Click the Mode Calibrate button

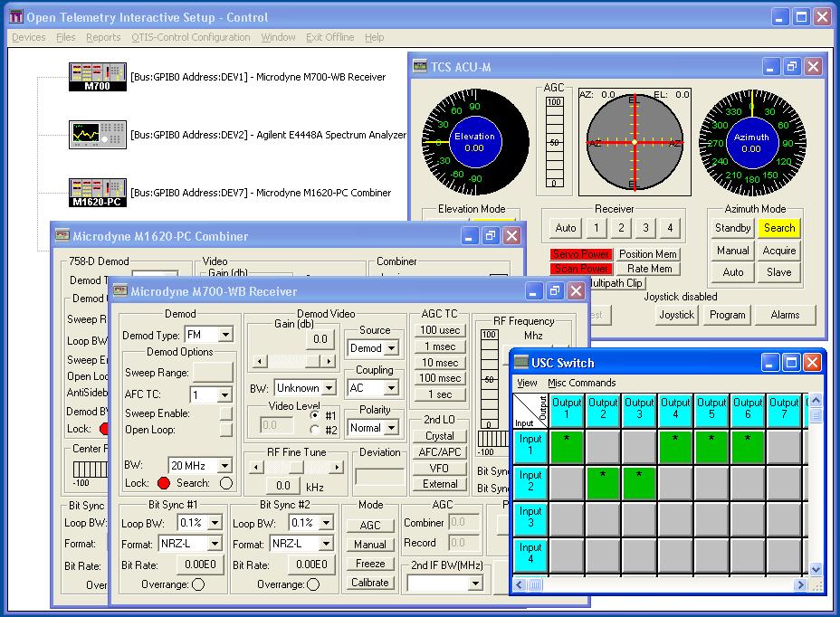pos(369,583)
